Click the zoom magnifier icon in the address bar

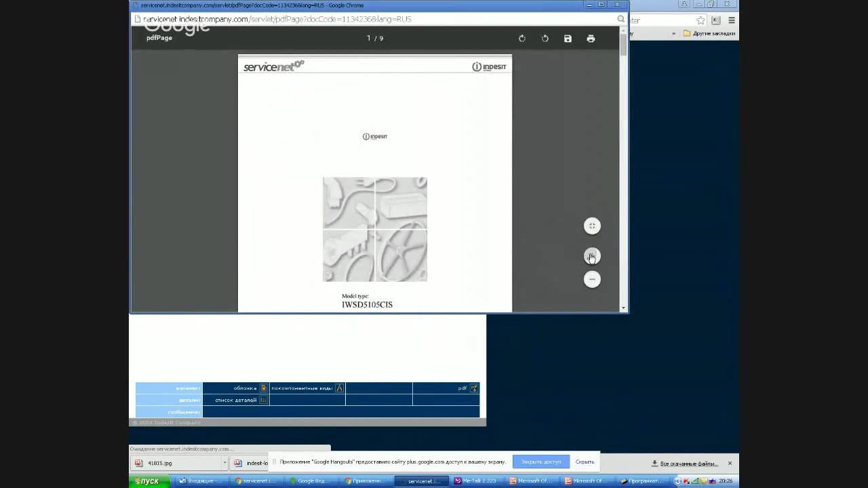620,19
